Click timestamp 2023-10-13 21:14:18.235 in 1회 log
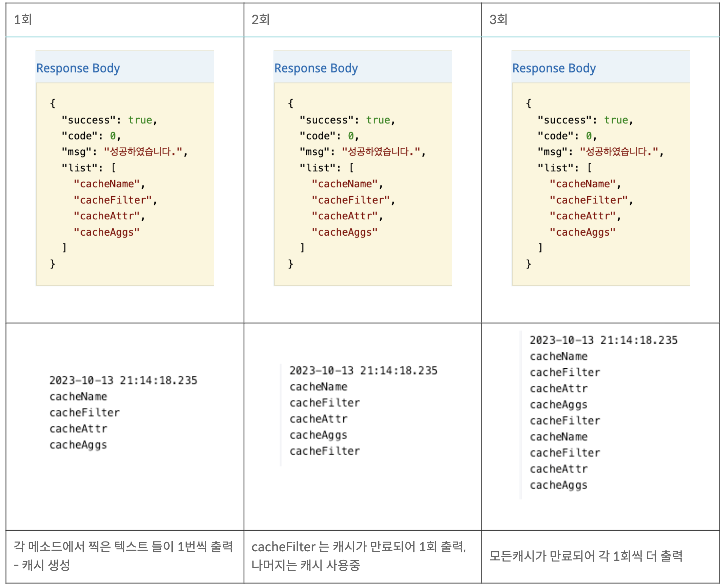Viewport: 728px width, 588px height. [123, 380]
